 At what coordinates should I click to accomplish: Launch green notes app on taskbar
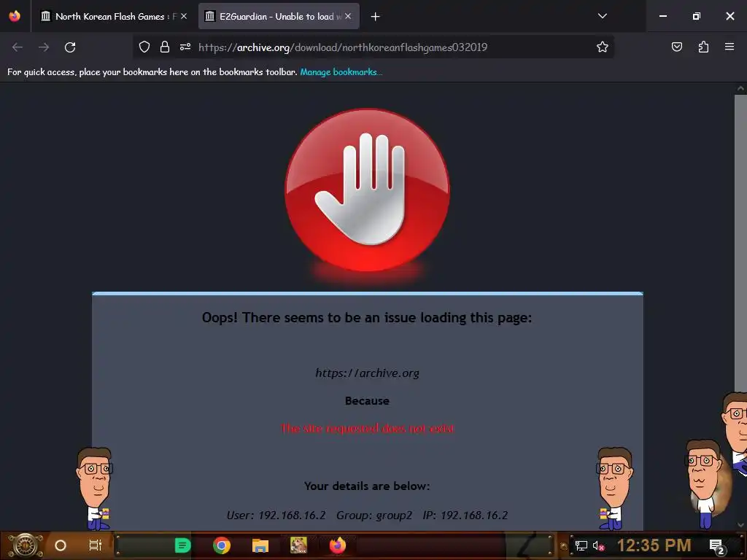[182, 545]
